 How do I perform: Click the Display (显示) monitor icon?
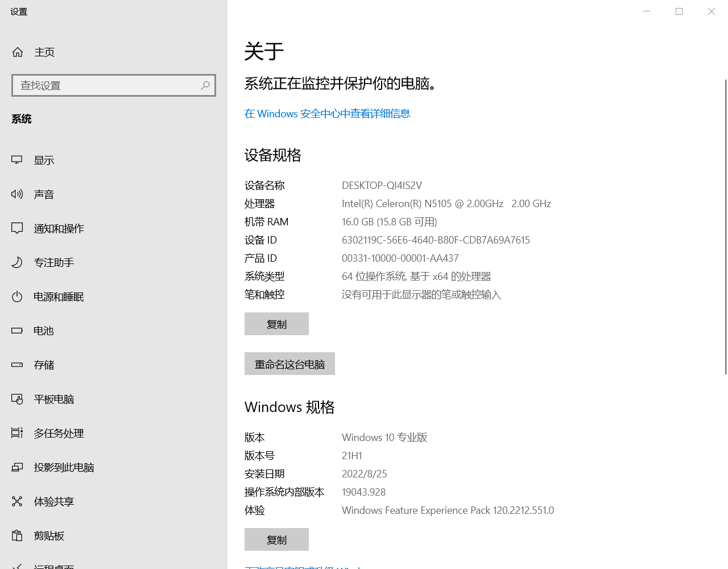(x=17, y=160)
